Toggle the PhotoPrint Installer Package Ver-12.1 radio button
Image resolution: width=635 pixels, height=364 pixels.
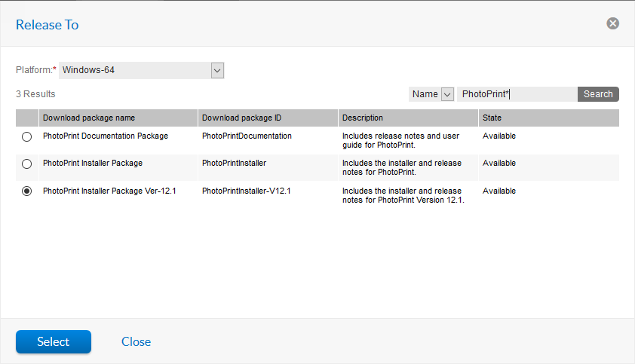point(27,191)
